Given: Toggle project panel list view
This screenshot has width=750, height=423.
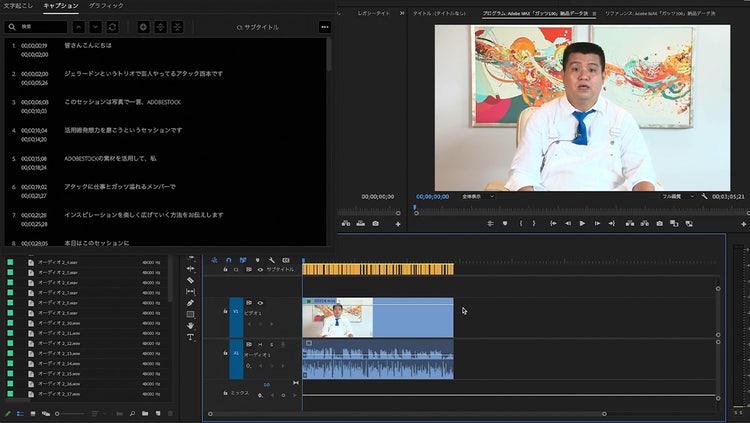Looking at the screenshot, I should click(x=20, y=413).
